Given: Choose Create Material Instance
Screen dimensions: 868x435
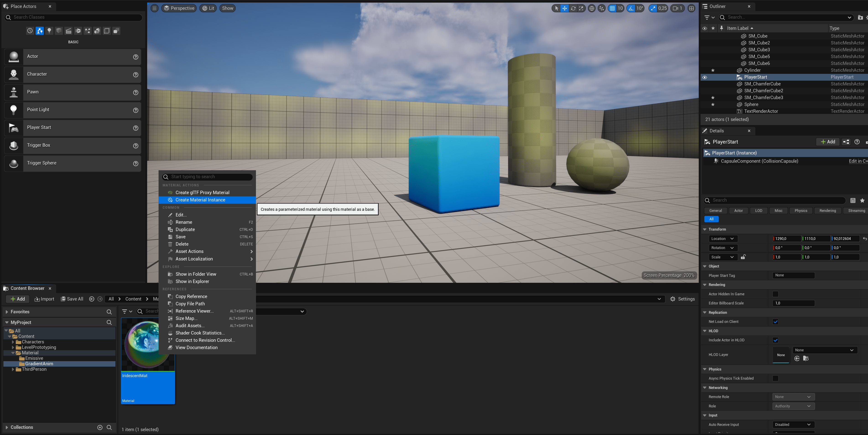Looking at the screenshot, I should click(200, 200).
